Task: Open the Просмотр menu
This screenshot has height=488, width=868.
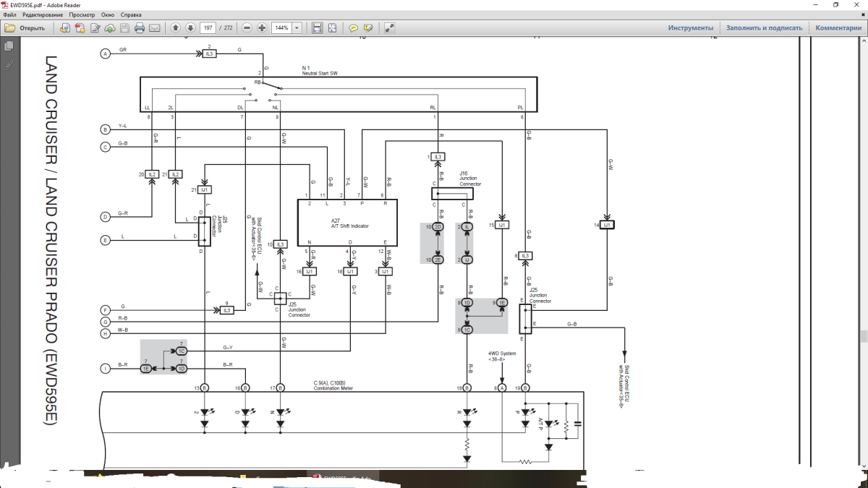Action: 82,14
